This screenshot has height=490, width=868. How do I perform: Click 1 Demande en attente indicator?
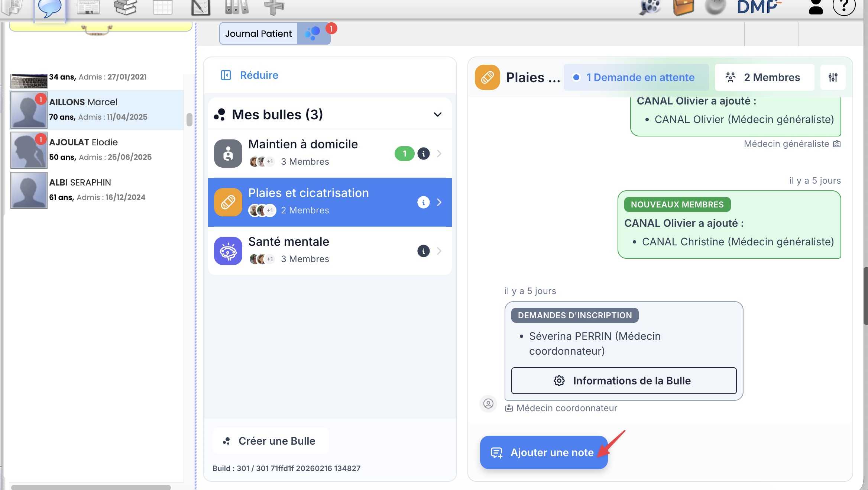point(636,77)
